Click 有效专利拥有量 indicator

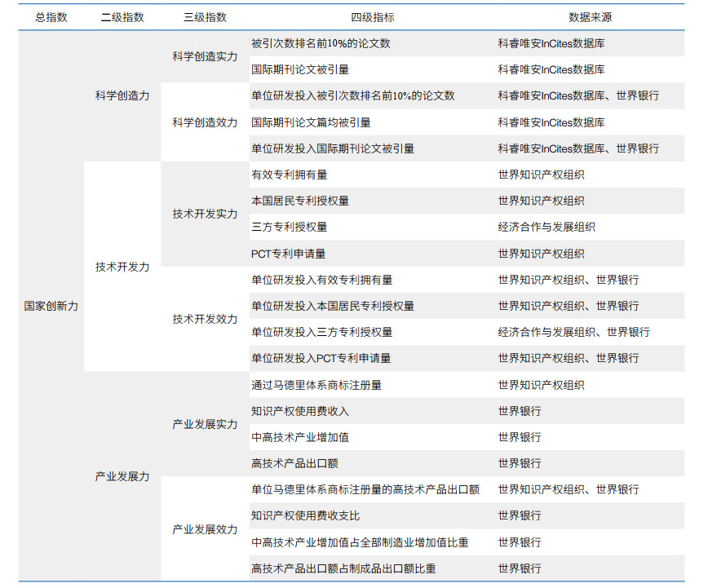(x=290, y=175)
